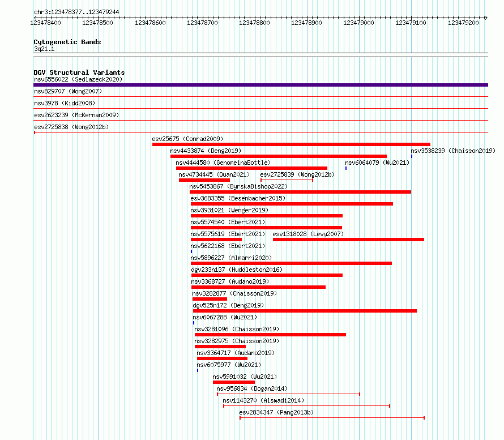Image resolution: width=504 pixels, height=440 pixels.
Task: Click the nsv6556022 (Sedlazeck2020) variant label
Action: click(x=78, y=79)
